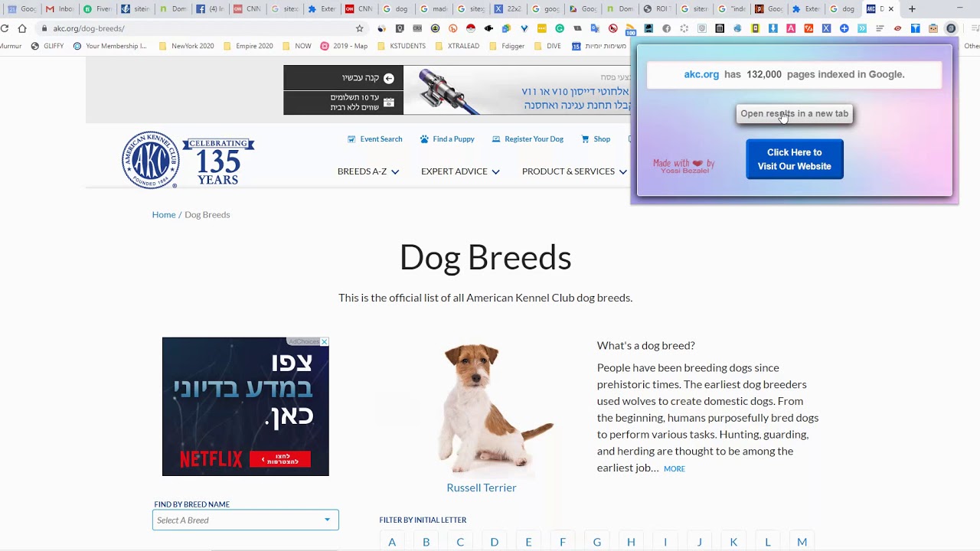Open the Event Search link
The width and height of the screenshot is (980, 551).
coord(381,139)
